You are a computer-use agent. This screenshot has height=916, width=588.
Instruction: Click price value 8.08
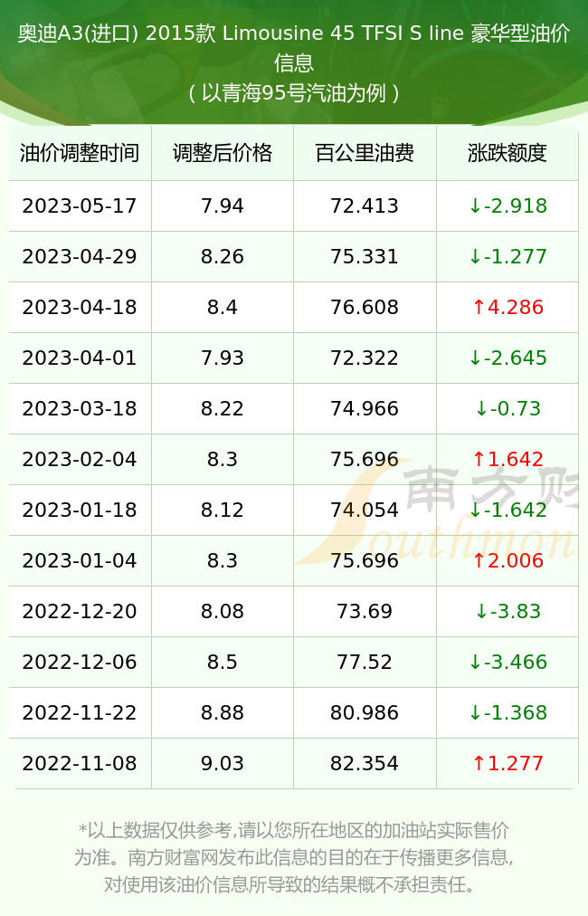click(223, 612)
